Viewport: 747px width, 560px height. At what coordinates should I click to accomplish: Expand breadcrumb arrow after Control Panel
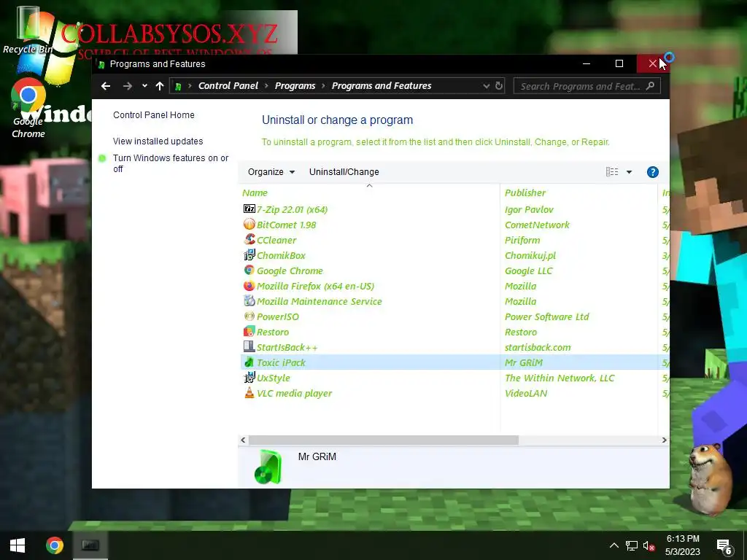[x=266, y=86]
